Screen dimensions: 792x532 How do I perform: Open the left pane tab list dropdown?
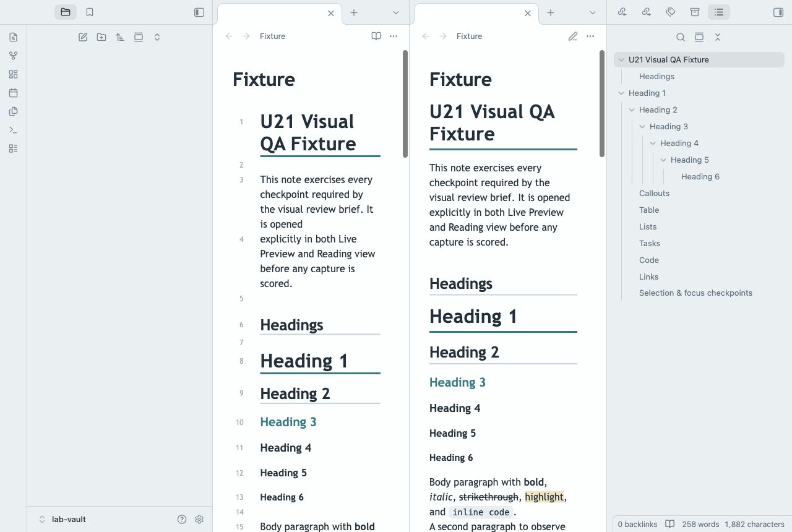pos(396,12)
